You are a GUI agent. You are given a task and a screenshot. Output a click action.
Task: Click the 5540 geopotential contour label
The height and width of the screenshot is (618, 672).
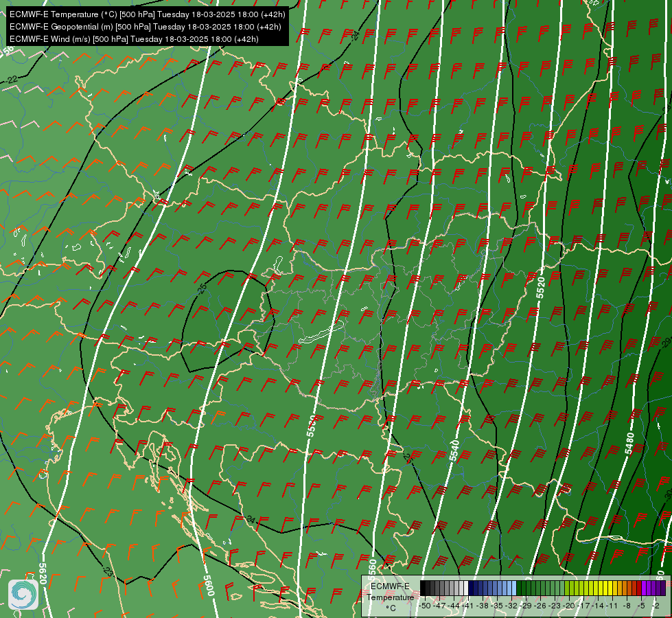click(x=454, y=450)
